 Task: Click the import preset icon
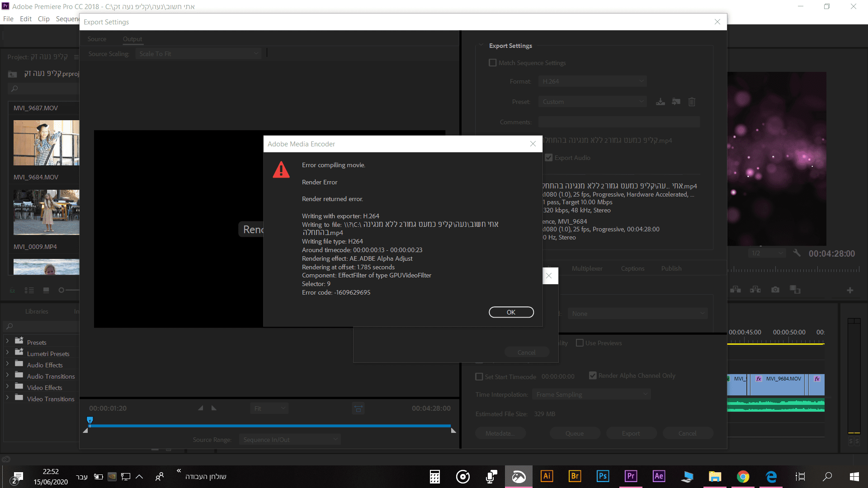click(x=676, y=102)
